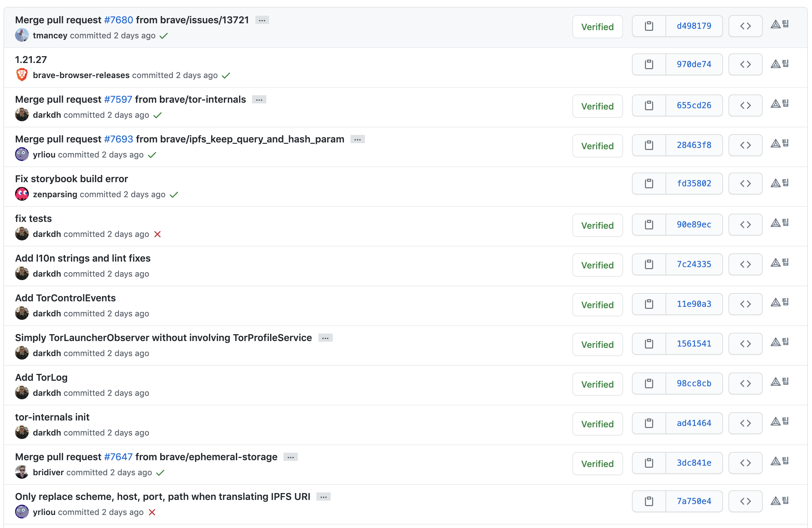Browse repository at commit 970de74
This screenshot has width=812, height=528.
click(745, 64)
